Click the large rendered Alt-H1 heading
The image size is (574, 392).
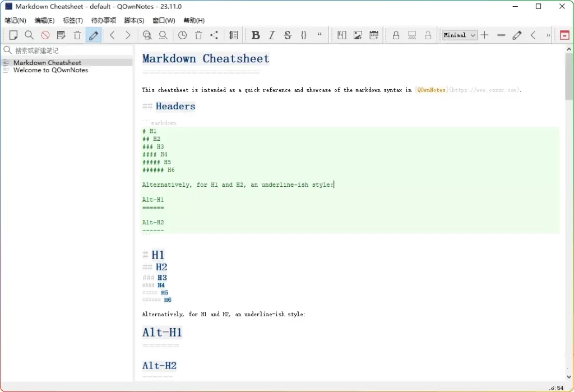pos(162,333)
